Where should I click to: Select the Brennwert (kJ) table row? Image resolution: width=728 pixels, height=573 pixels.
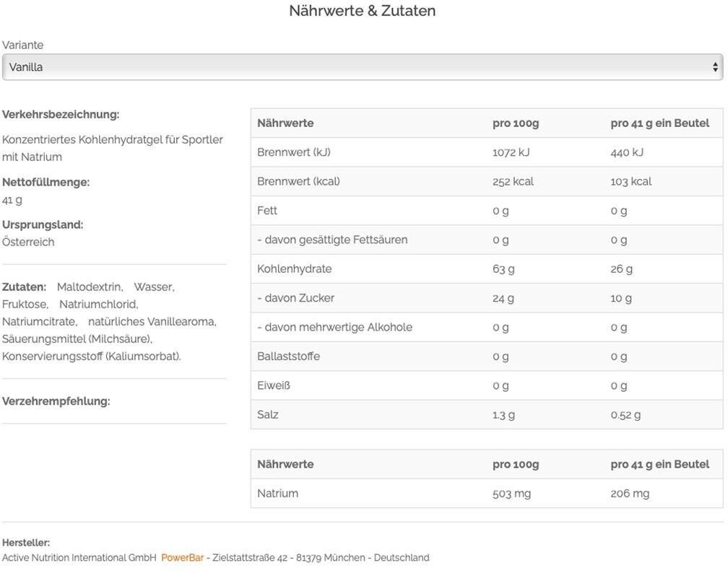coord(487,152)
